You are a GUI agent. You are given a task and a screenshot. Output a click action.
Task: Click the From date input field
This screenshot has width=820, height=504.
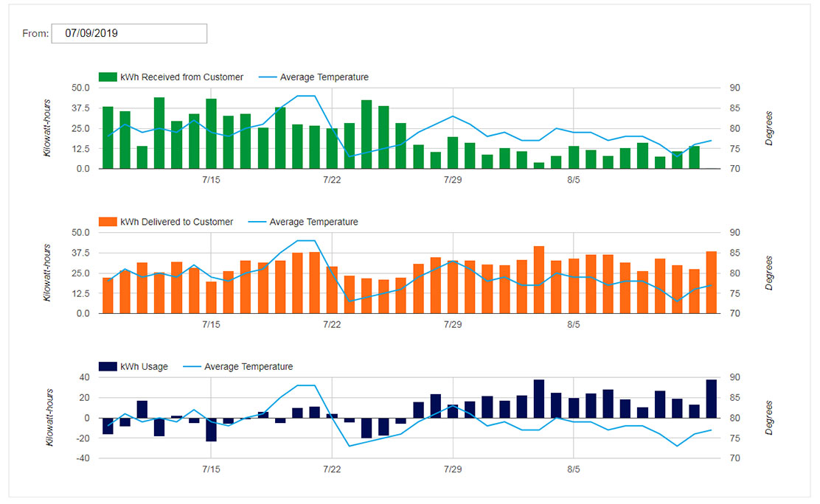coord(129,33)
